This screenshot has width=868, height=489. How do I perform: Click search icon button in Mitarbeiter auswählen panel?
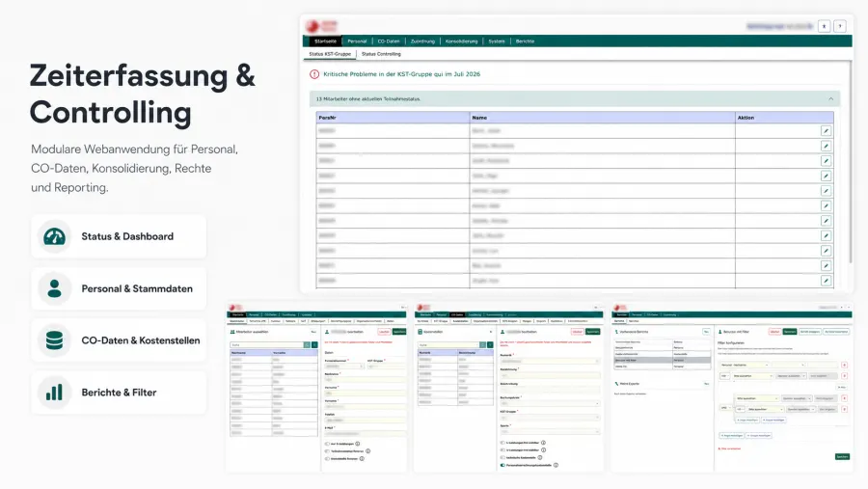tap(307, 345)
